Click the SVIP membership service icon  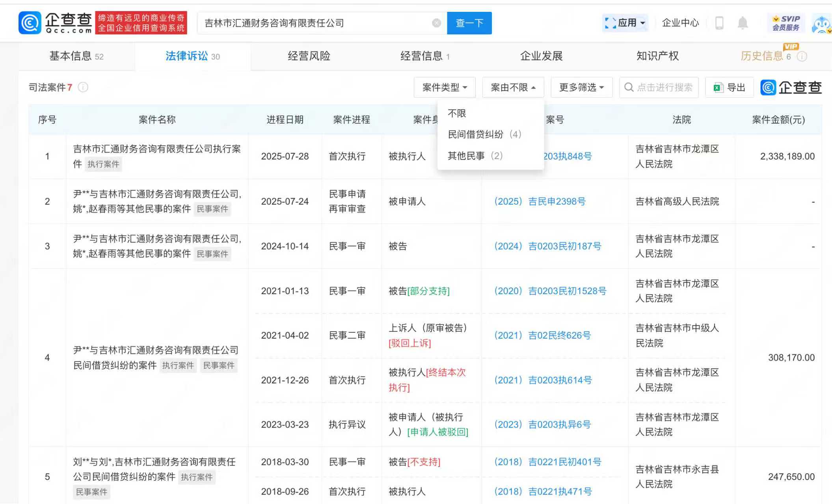tap(786, 23)
